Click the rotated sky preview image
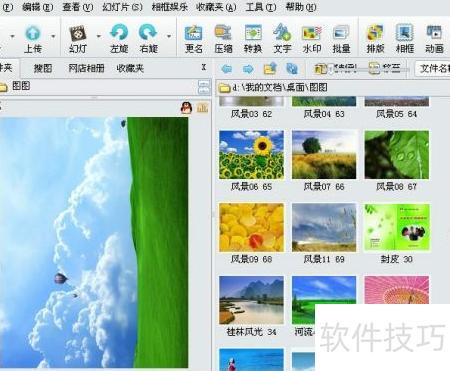Image resolution: width=450 pixels, height=371 pixels. point(93,243)
